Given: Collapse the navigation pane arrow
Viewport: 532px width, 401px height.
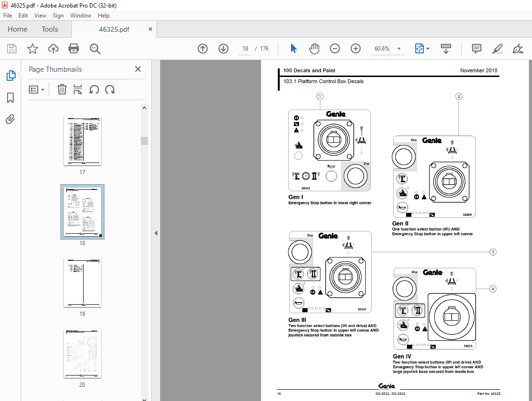Looking at the screenshot, I should [156, 233].
